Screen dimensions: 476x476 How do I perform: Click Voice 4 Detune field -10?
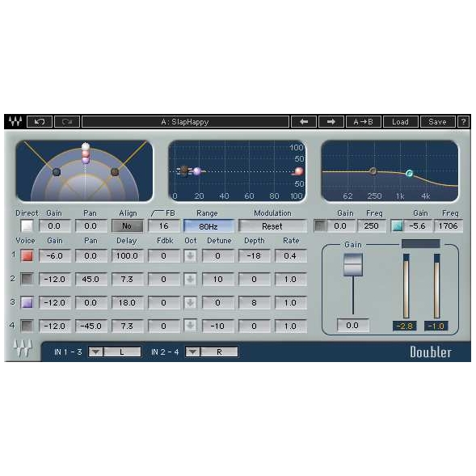[x=217, y=326]
